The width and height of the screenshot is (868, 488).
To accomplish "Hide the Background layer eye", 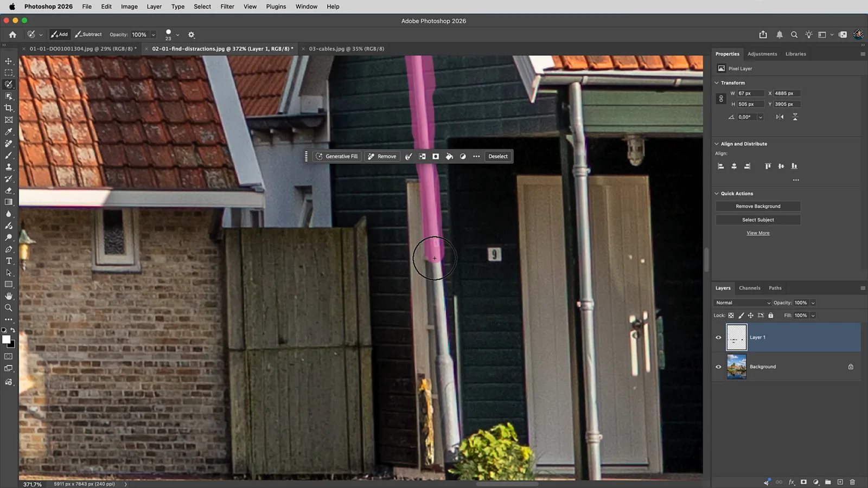I will click(x=719, y=367).
